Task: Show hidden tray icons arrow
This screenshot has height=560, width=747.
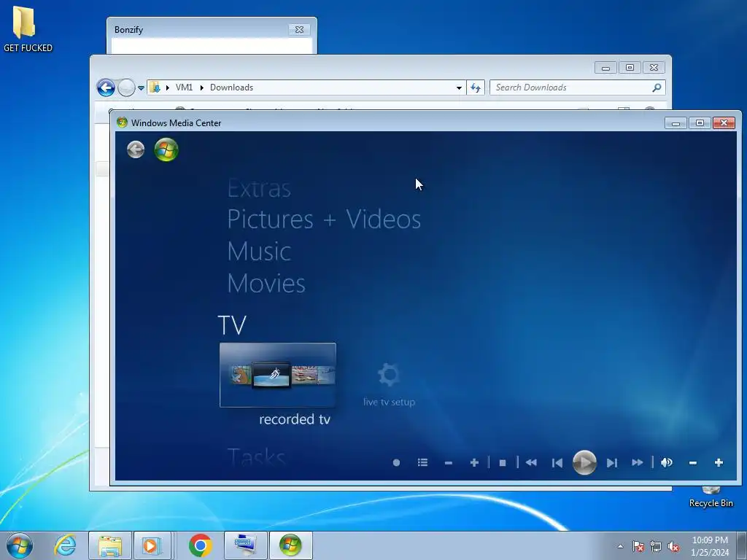Action: click(x=620, y=546)
